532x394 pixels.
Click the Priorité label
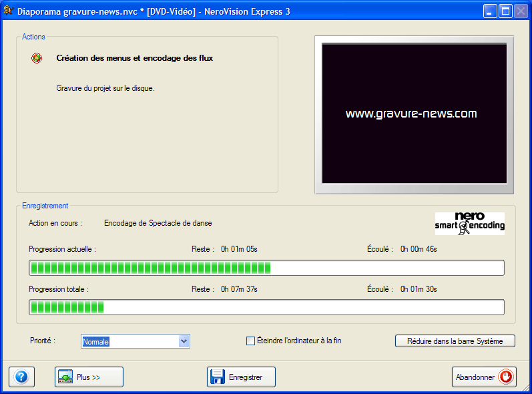click(x=43, y=341)
